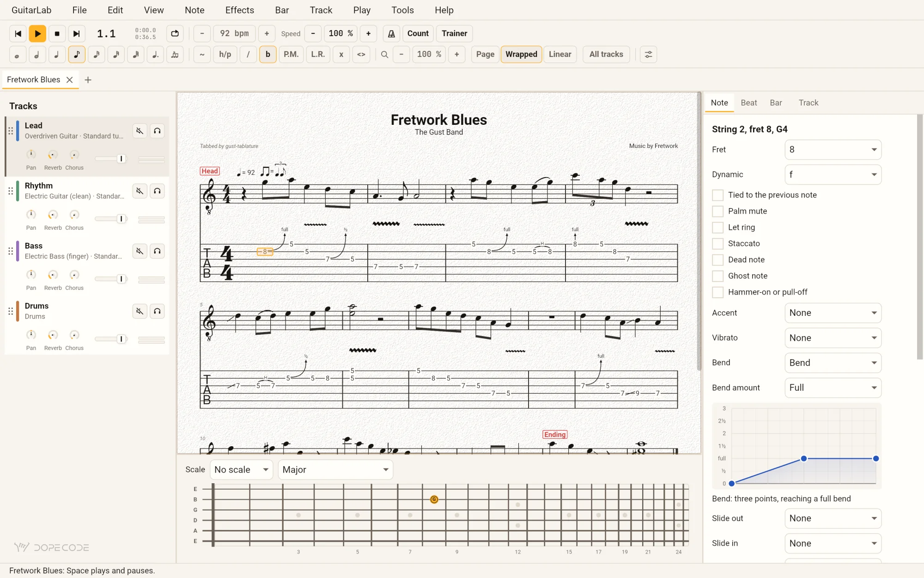Mute the Drums track

point(140,311)
